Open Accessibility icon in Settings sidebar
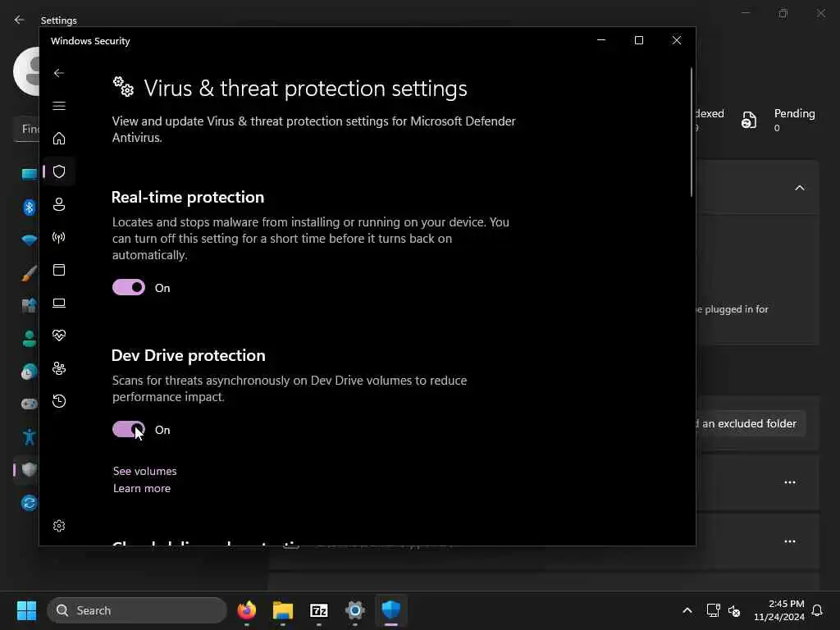 [29, 437]
